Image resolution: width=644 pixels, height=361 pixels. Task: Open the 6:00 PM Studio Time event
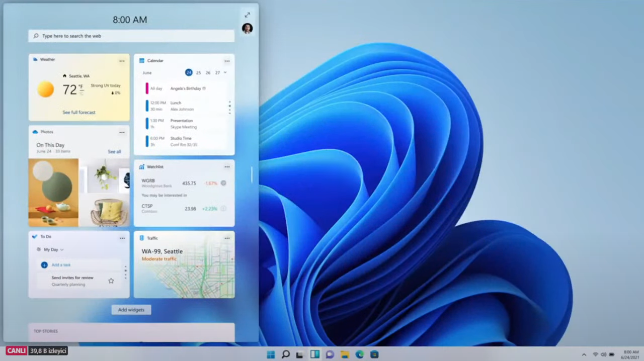[185, 141]
